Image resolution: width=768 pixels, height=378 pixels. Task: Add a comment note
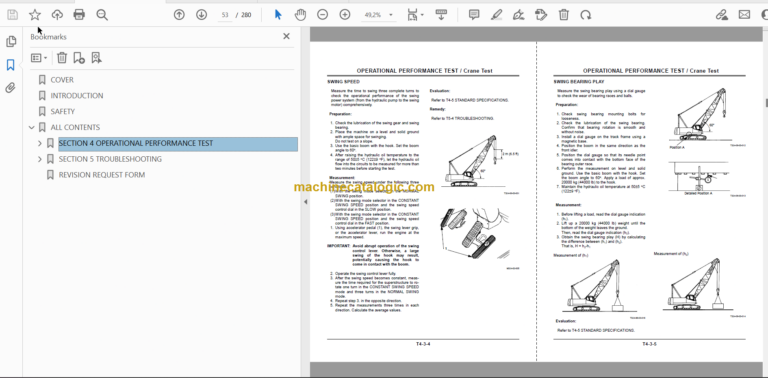coord(474,15)
